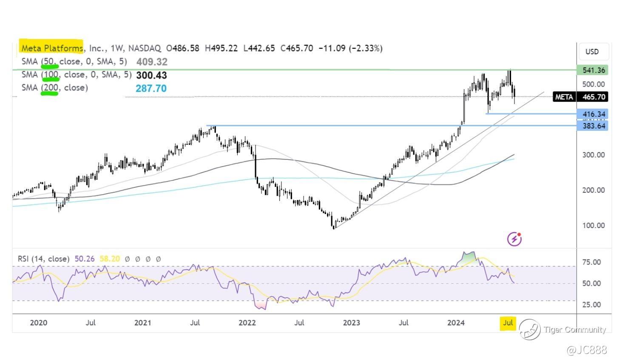
Task: Click the 100.00 price axis tick
Action: pyautogui.click(x=593, y=225)
